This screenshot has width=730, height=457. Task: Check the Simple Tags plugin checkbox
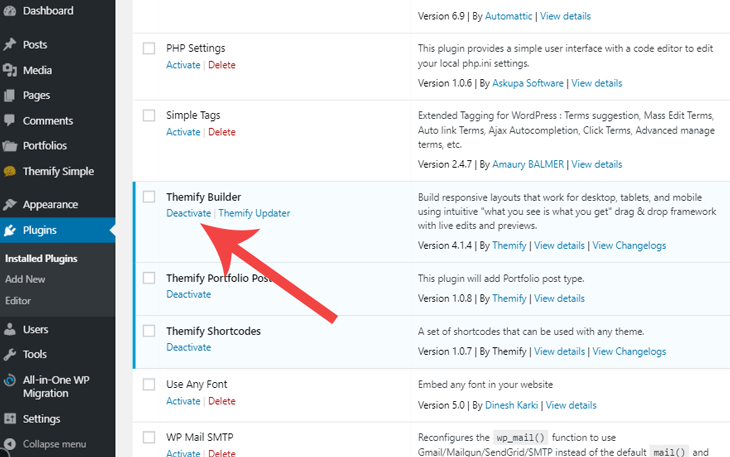click(x=149, y=115)
